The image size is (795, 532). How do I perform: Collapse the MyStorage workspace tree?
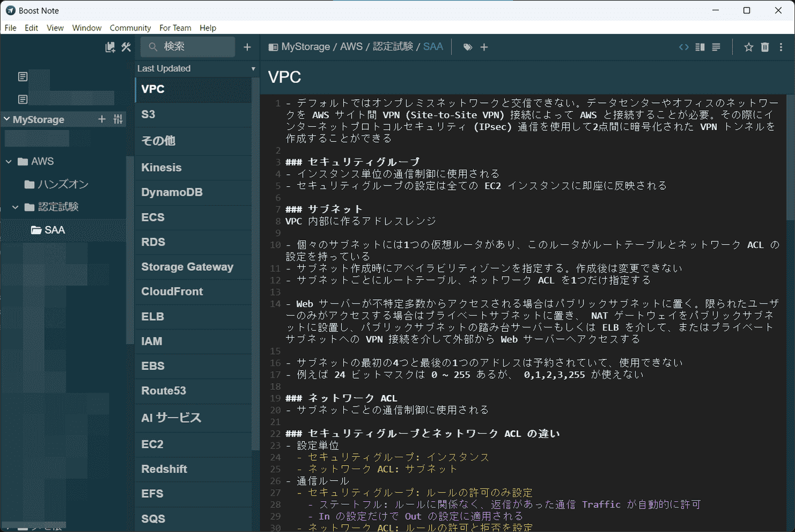coord(6,119)
